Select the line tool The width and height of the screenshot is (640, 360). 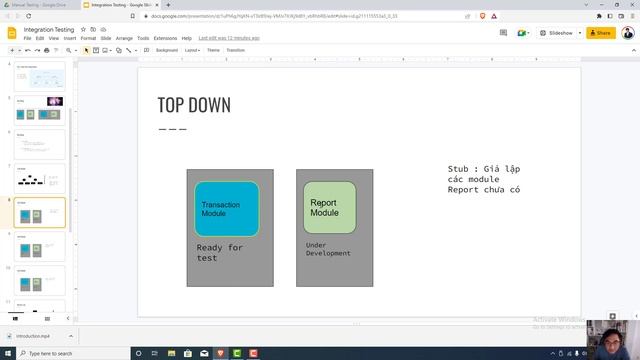[129, 50]
